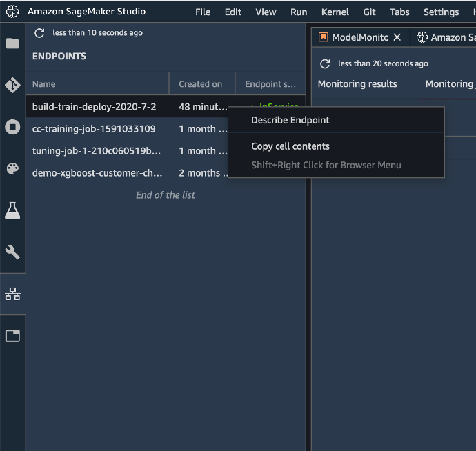Image resolution: width=476 pixels, height=451 pixels.
Task: Select the cc-training-job-1591033109 endpoint row
Action: coord(94,129)
